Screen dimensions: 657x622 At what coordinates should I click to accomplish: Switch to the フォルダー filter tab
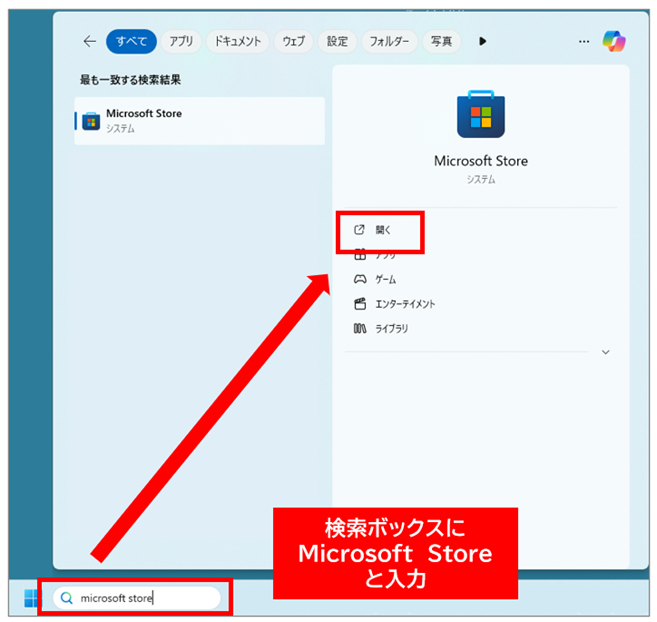[389, 41]
